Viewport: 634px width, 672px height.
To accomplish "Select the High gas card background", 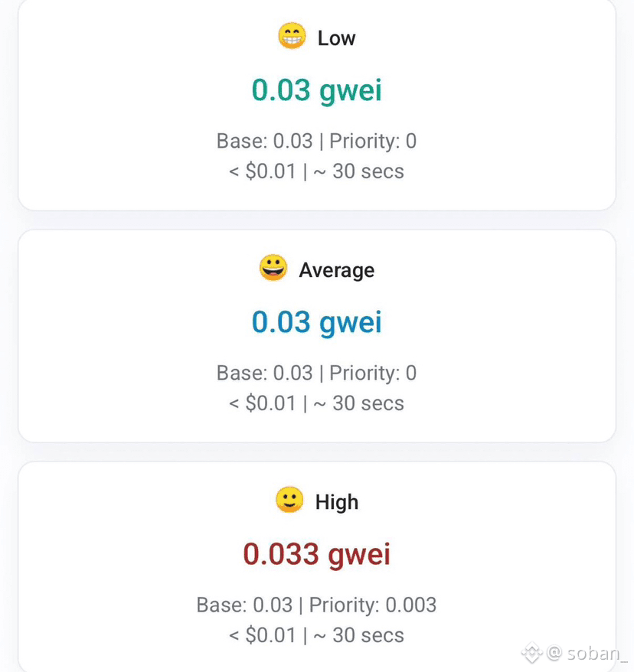I will click(317, 566).
